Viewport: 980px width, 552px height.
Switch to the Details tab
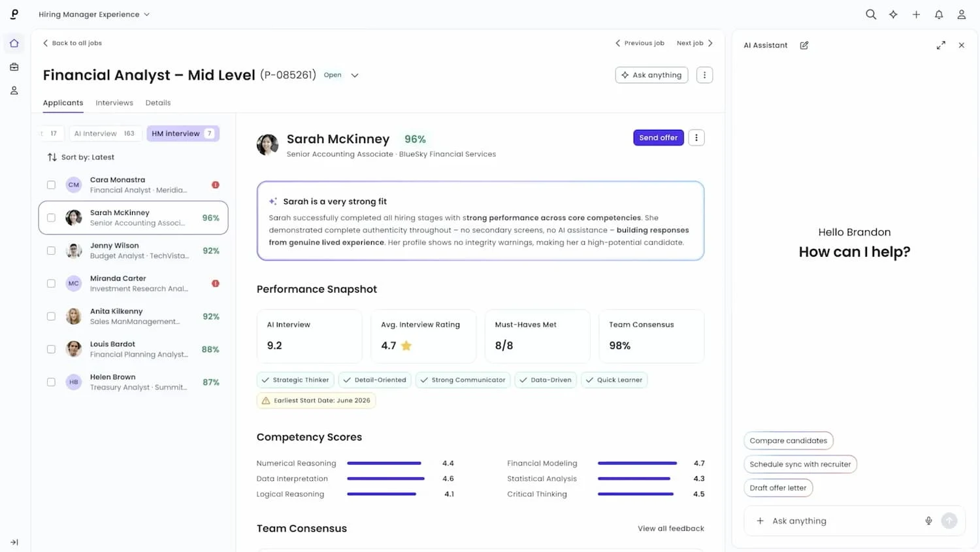pyautogui.click(x=158, y=103)
